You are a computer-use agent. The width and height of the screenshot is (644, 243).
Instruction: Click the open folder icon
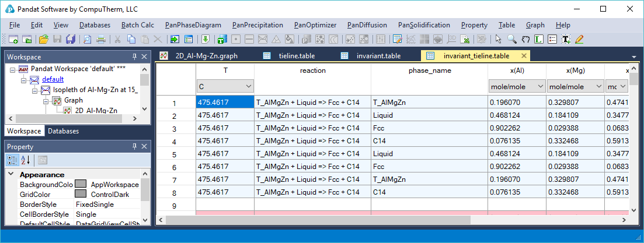tap(43, 40)
